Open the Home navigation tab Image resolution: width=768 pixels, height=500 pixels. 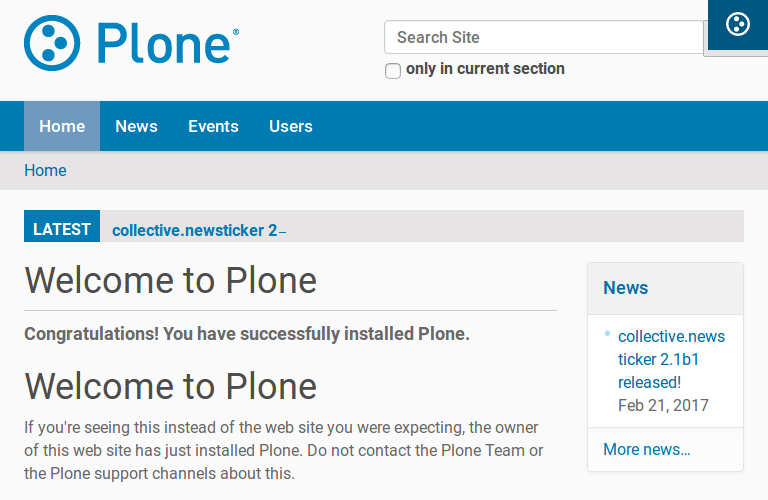(62, 126)
